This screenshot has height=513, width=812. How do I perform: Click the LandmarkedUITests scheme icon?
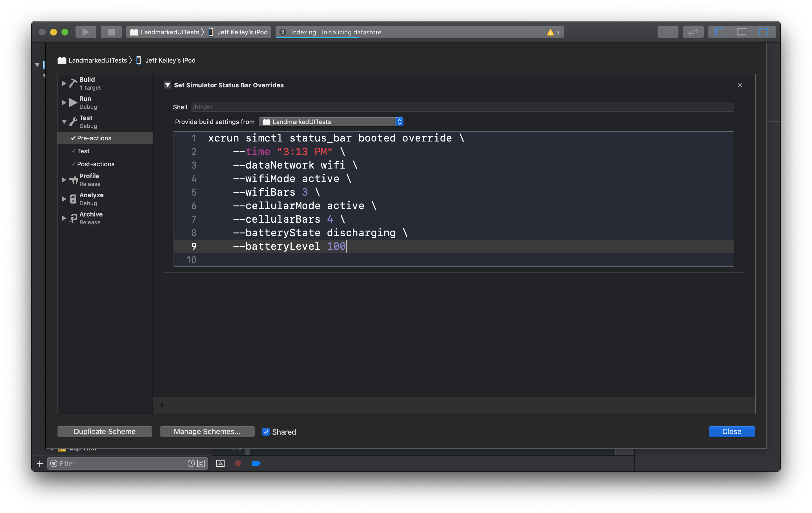[x=135, y=32]
